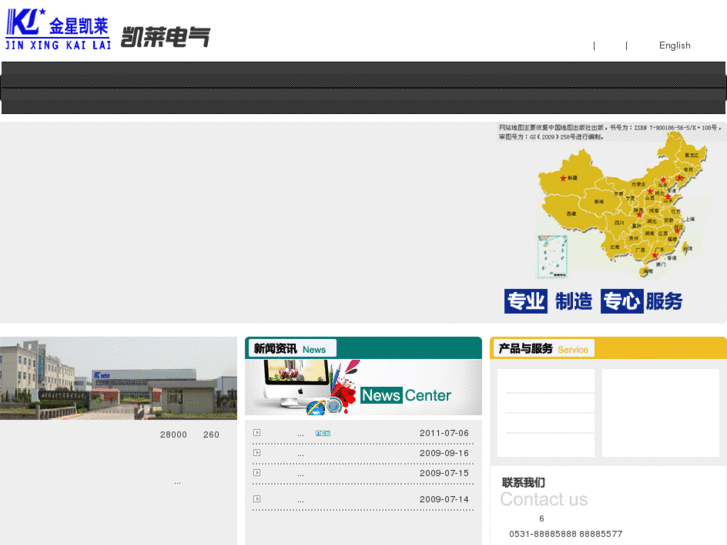Screen dimensions: 727x545
Task: Click the Internet Explorer icon in news banner
Action: pyautogui.click(x=316, y=406)
